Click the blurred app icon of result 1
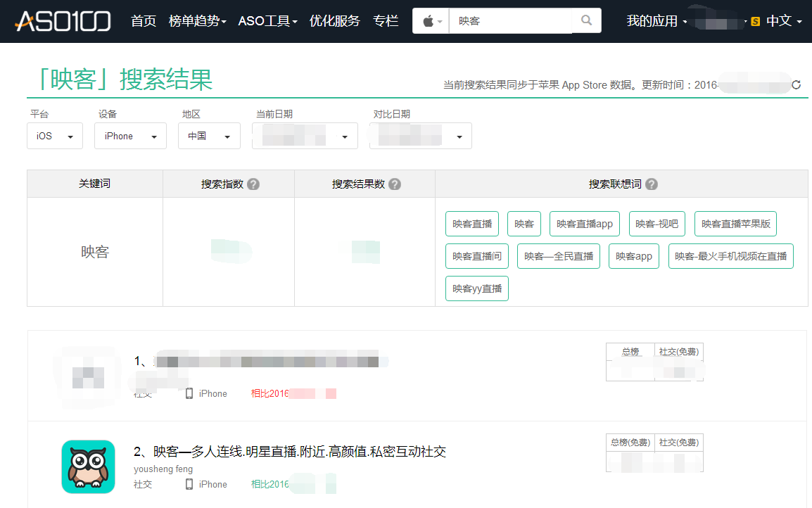Screen dimensions: 812x508 (x=88, y=377)
